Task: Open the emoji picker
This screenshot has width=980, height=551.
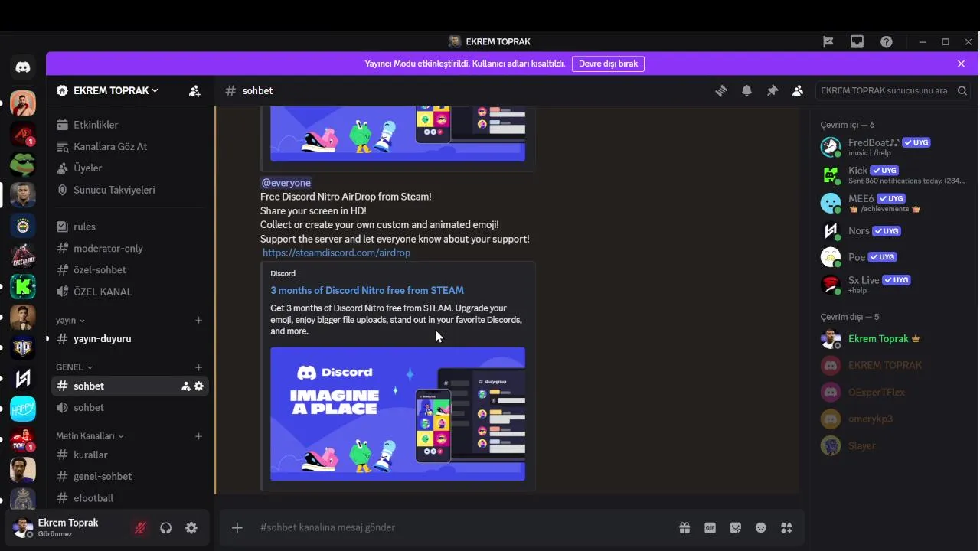Action: click(x=761, y=527)
